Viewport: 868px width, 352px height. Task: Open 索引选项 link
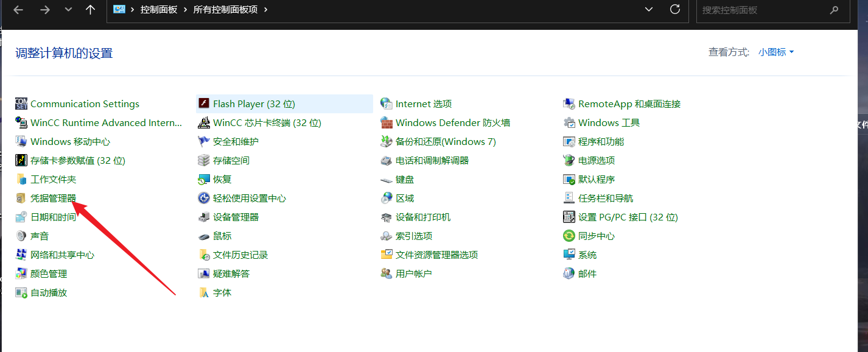[x=414, y=236]
